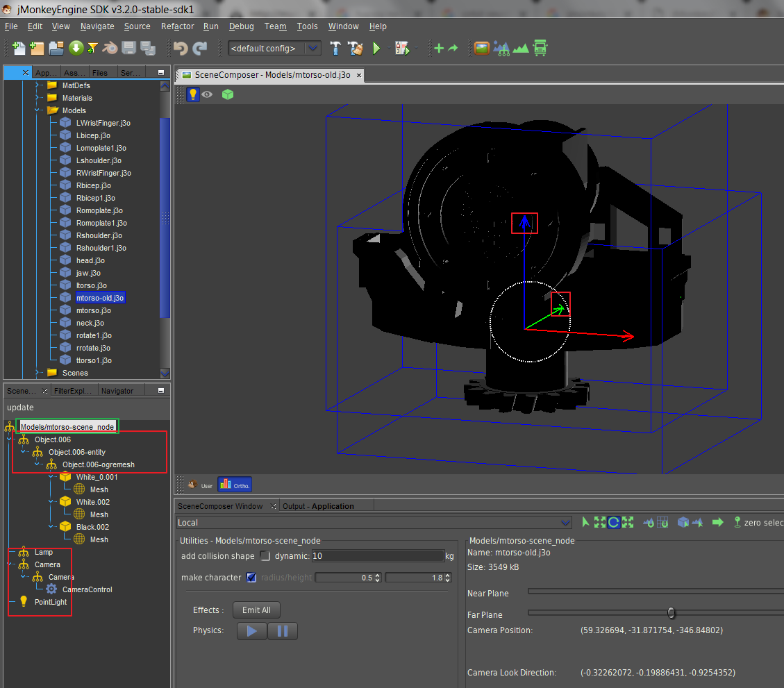The image size is (784, 688).
Task: Click the snap to grid icon
Action: pyautogui.click(x=662, y=522)
